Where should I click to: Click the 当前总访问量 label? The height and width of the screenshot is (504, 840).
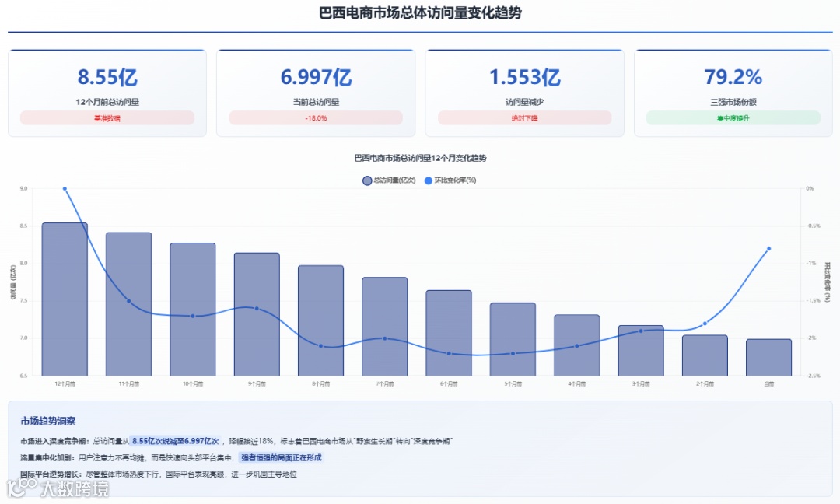point(316,102)
